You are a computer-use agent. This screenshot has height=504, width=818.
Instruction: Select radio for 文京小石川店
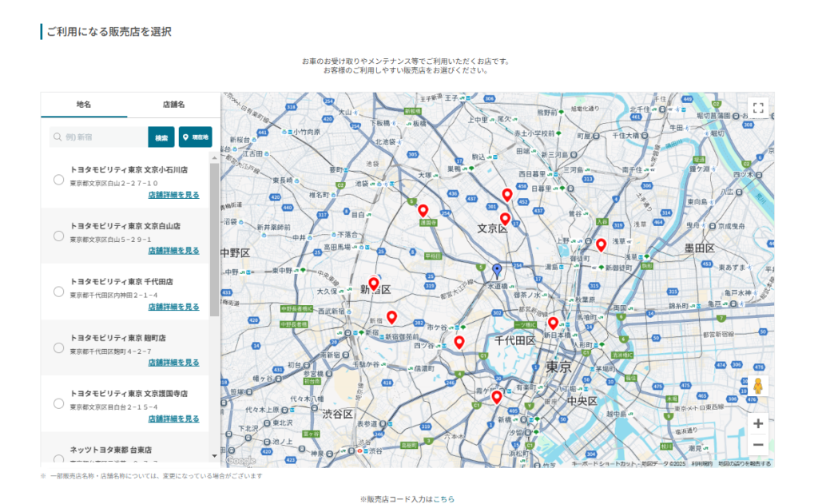tap(58, 180)
